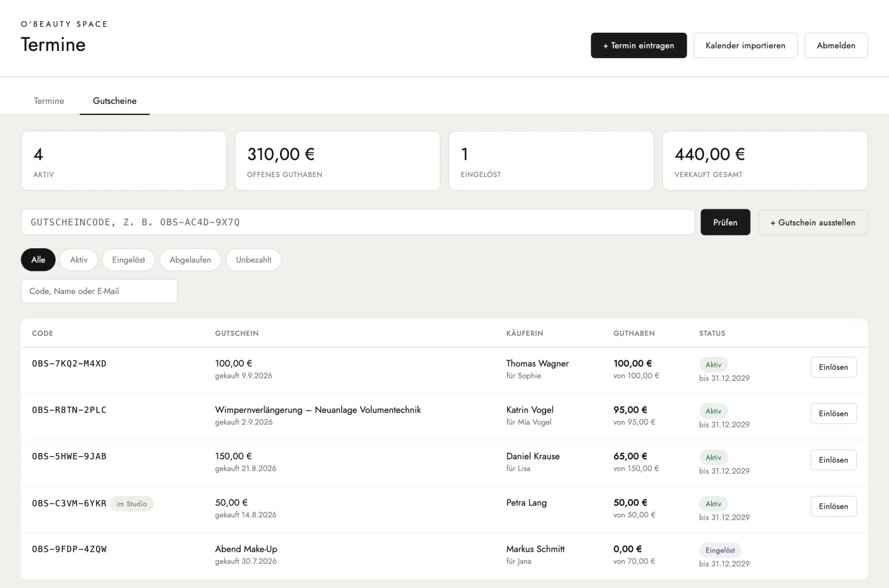889x588 pixels.
Task: Click the 'Eingelöst' status badge
Action: click(x=720, y=550)
